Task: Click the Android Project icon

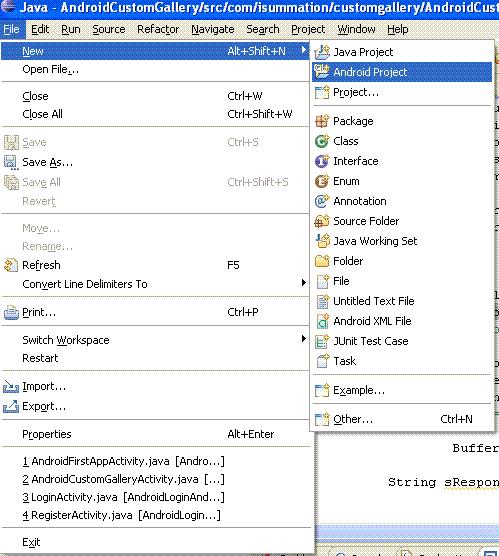Action: [322, 72]
